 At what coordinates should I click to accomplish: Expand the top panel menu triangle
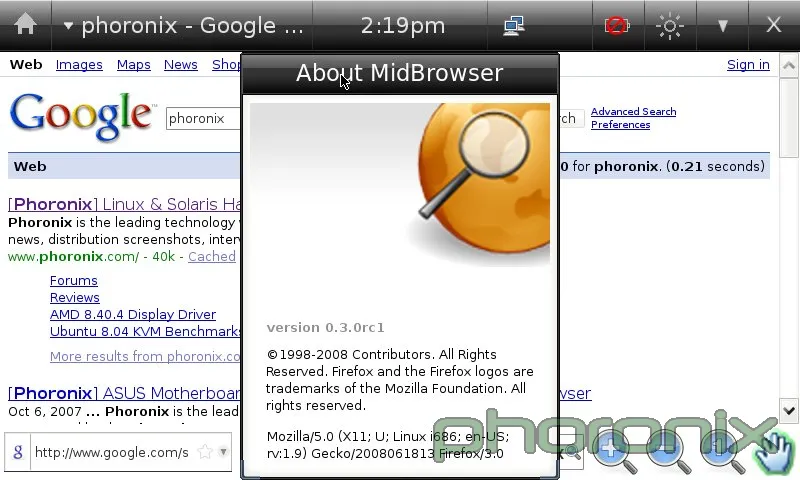[x=722, y=26]
